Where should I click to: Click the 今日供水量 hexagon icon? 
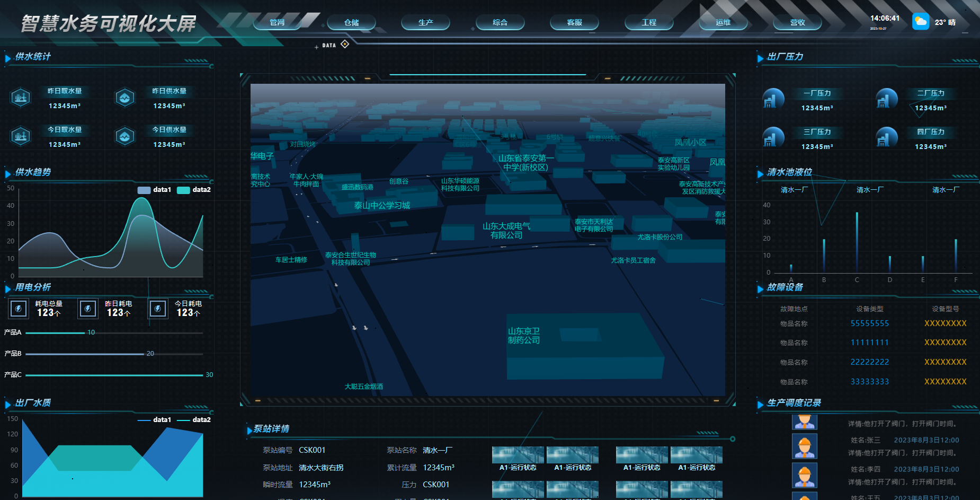coord(125,136)
